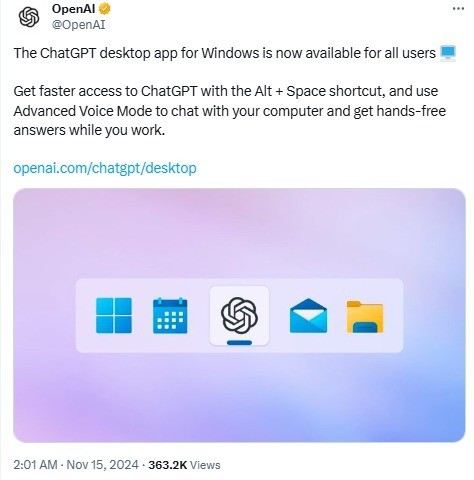
Task: Open the OpenAI profile avatar
Action: [29, 17]
